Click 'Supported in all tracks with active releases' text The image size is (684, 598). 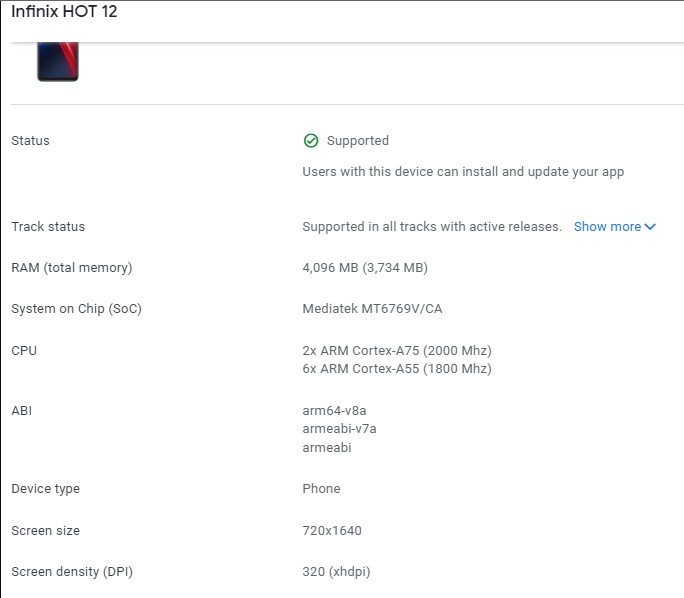pyautogui.click(x=432, y=227)
